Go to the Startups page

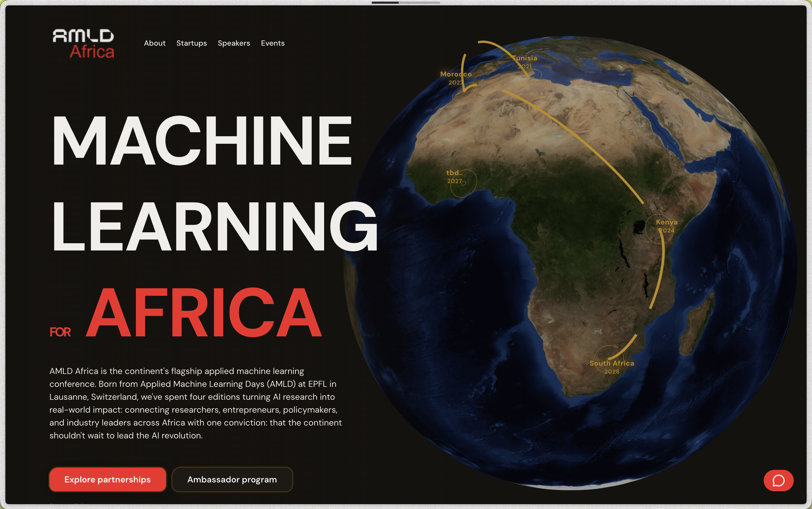[x=191, y=43]
